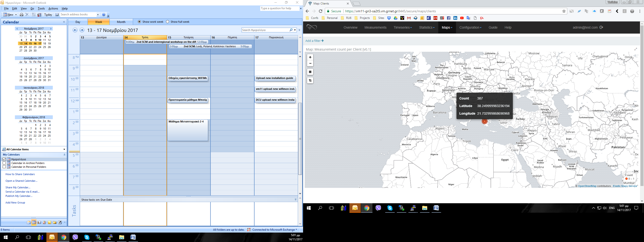Click the map crop selection tool
The image size is (644, 242).
[310, 80]
